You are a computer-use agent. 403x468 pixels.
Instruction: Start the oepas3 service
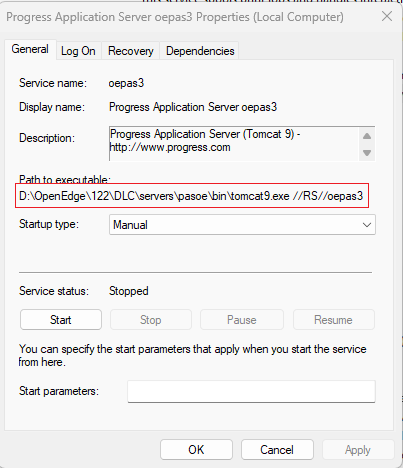coord(61,320)
